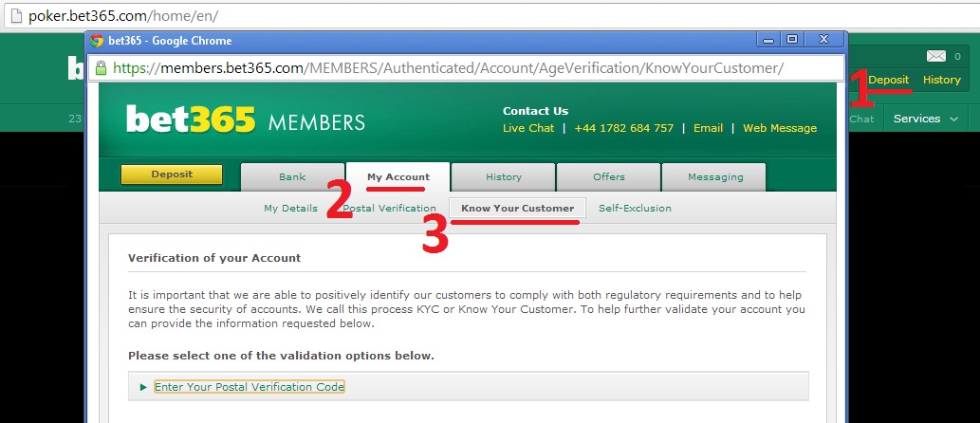Open the History tab in Members window
The width and height of the screenshot is (980, 423).
pos(503,176)
